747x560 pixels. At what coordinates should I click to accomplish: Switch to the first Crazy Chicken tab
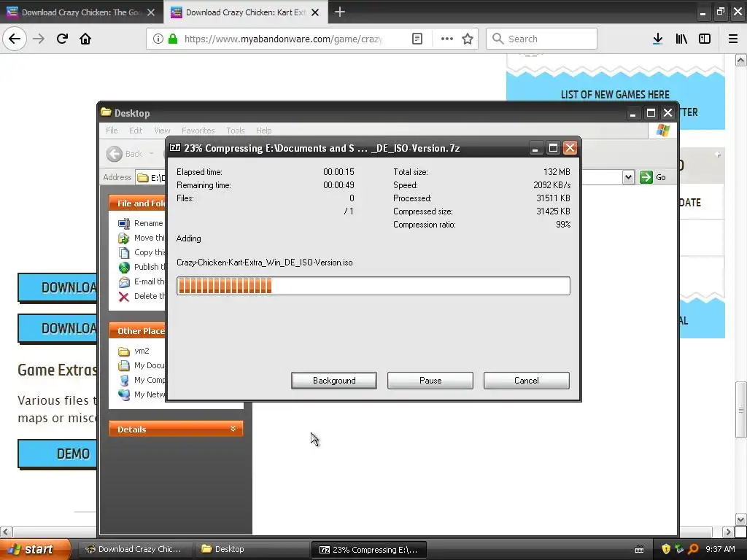[81, 12]
